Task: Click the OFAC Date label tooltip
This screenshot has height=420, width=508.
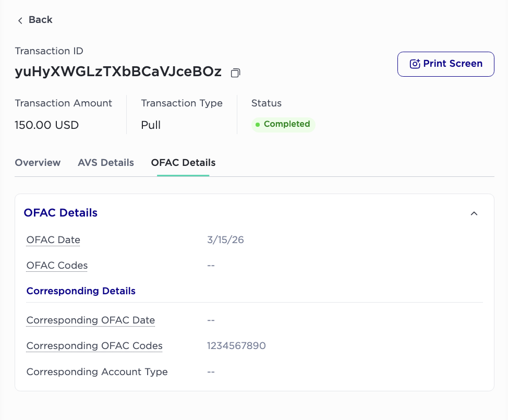Action: tap(53, 240)
